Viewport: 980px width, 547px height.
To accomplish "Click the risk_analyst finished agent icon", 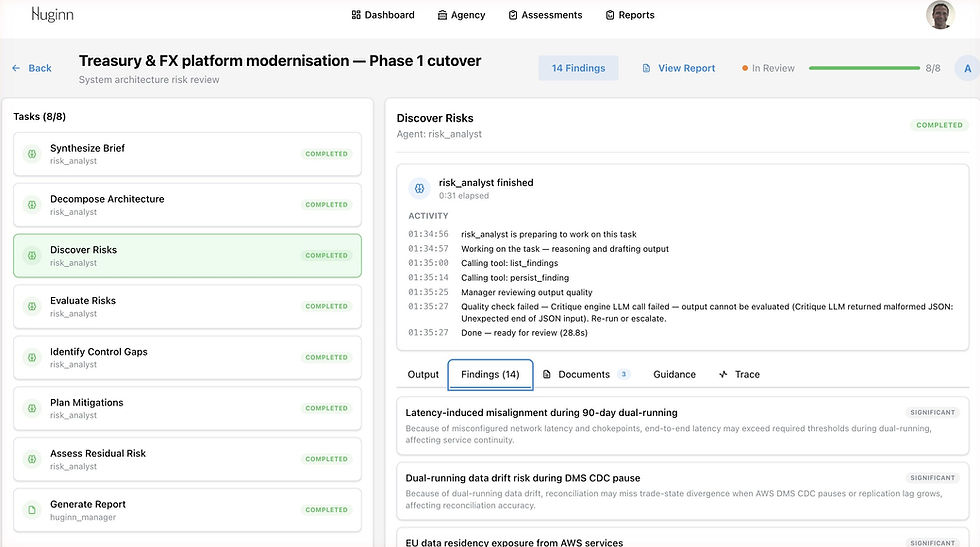I will click(419, 188).
